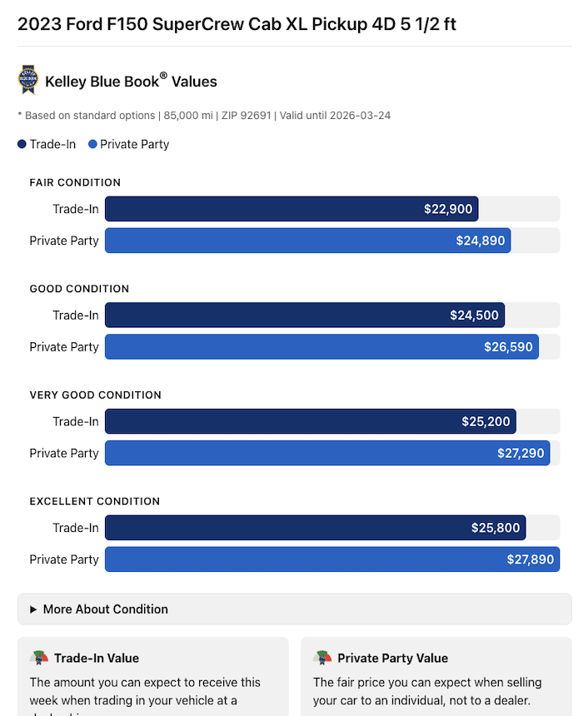Select the Fair Condition Trade-In bar
The image size is (588, 716).
coord(292,209)
